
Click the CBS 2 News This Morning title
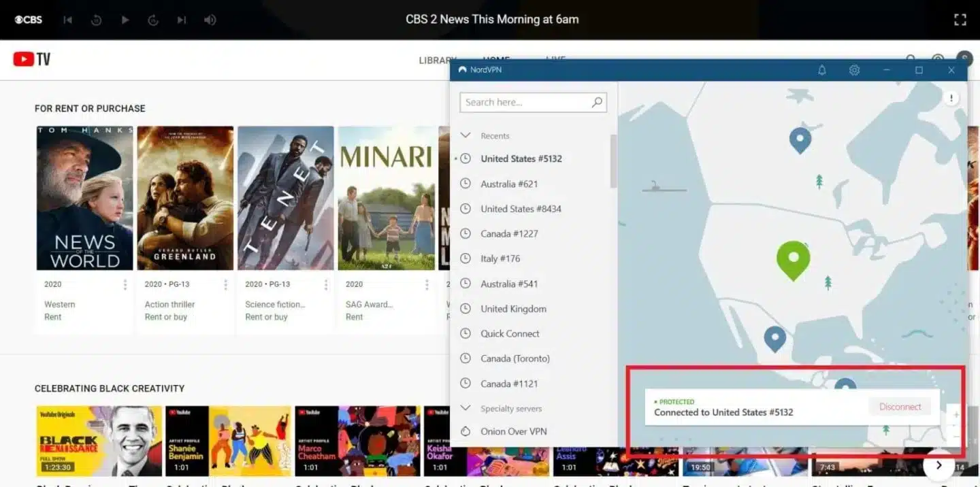(x=492, y=19)
